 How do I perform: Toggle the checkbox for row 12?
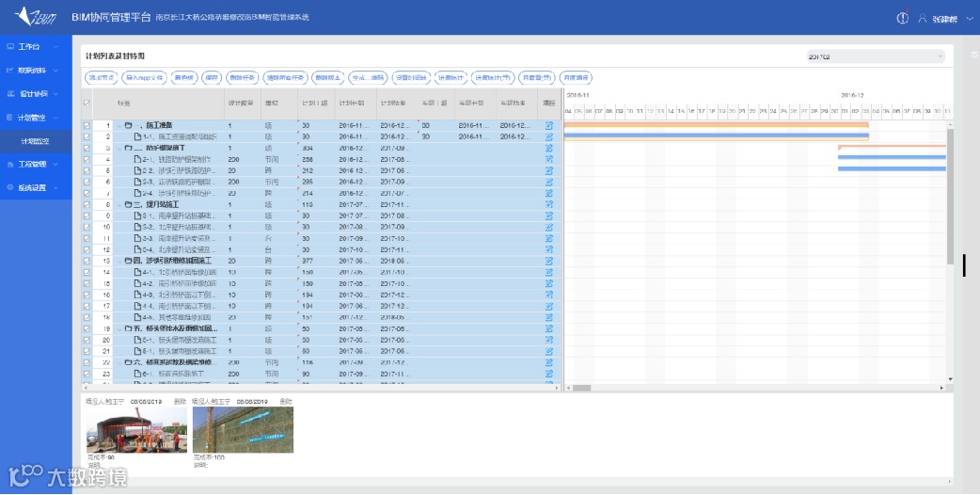(87, 249)
